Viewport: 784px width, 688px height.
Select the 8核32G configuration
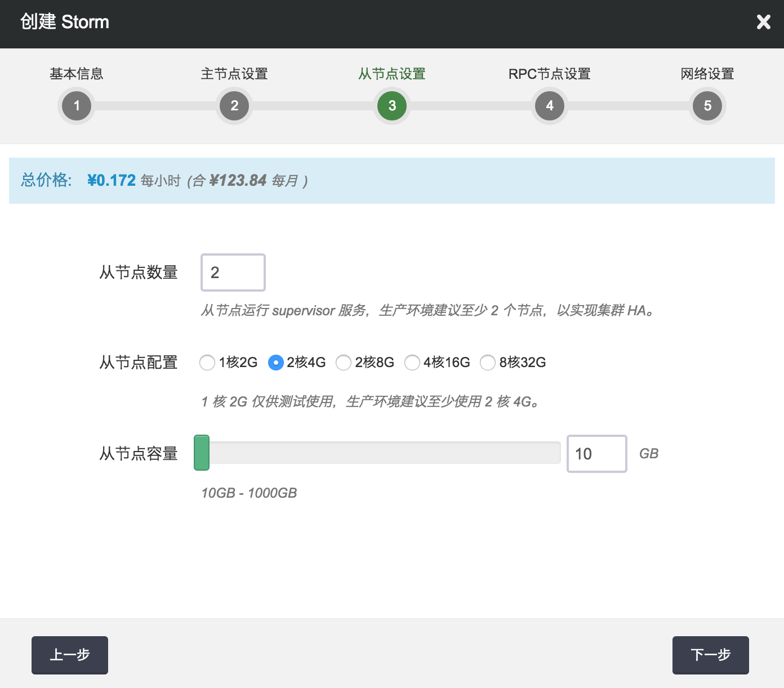tap(488, 363)
